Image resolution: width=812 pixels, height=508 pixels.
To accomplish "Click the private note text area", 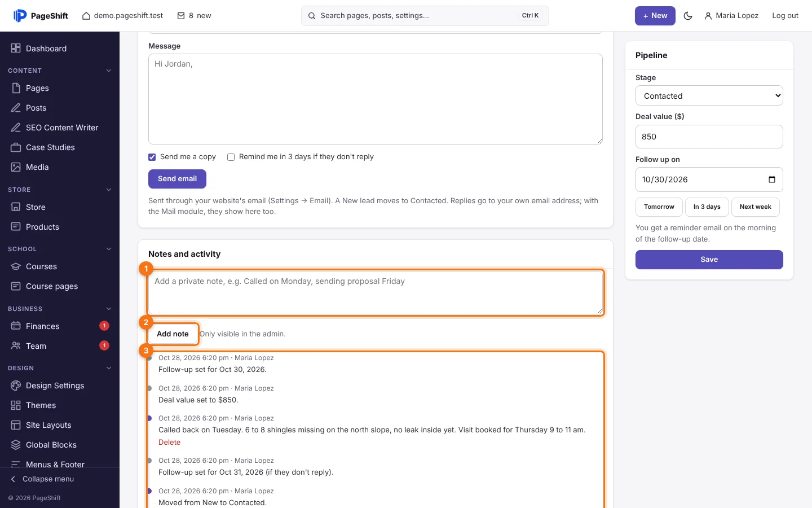I will coord(376,293).
